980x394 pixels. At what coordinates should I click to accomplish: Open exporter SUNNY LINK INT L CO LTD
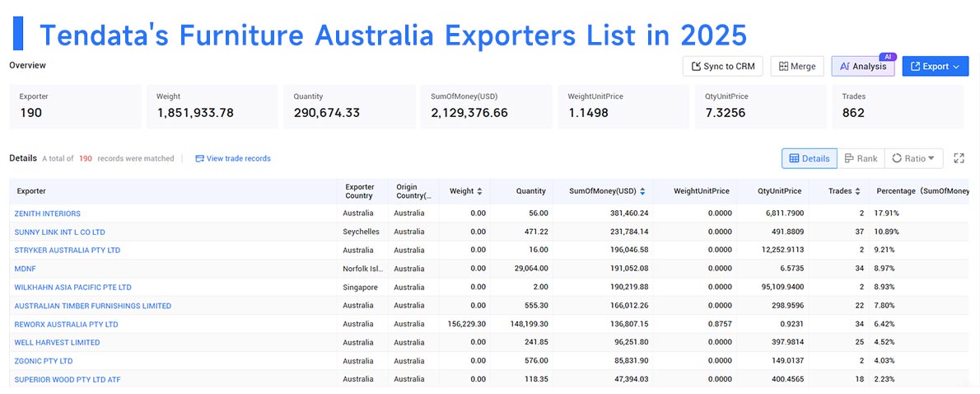pyautogui.click(x=59, y=232)
